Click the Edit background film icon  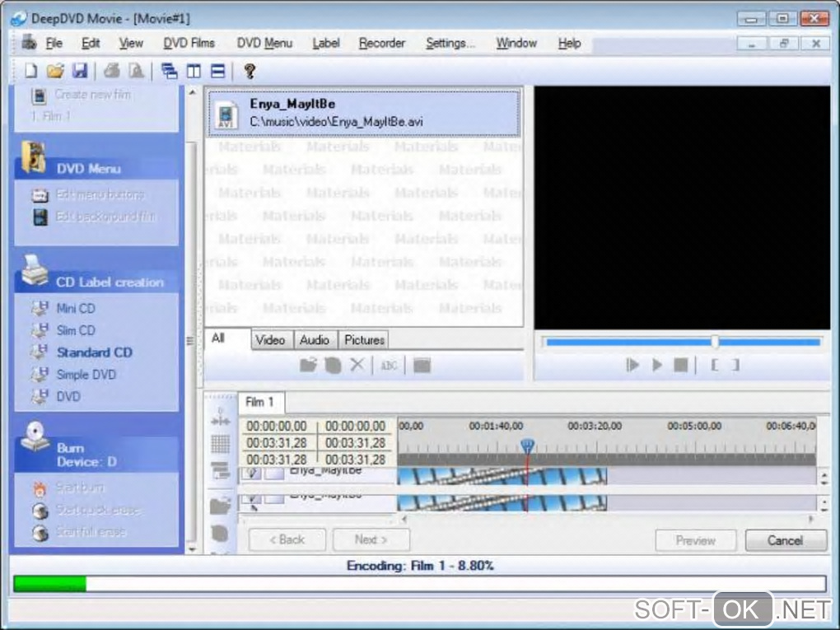pos(40,217)
